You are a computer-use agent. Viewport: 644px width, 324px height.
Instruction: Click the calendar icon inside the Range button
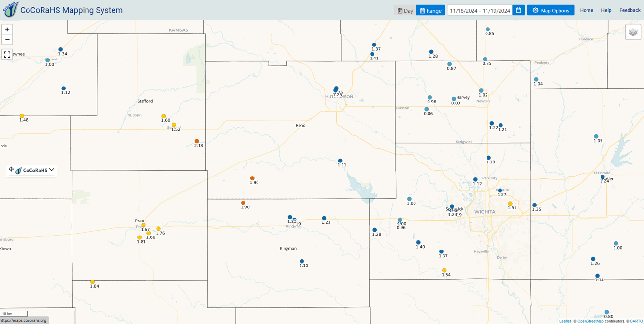point(421,10)
